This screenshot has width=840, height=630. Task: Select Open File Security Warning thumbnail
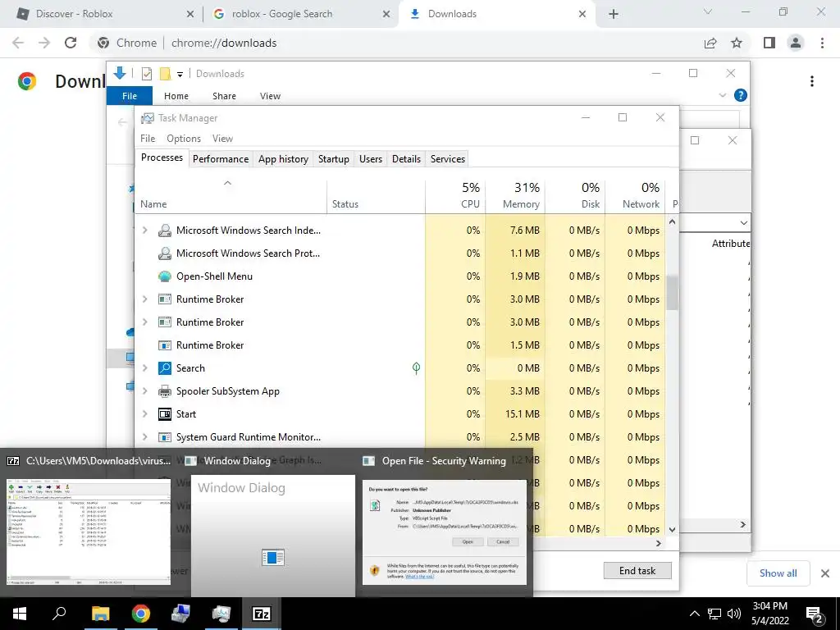pyautogui.click(x=445, y=532)
